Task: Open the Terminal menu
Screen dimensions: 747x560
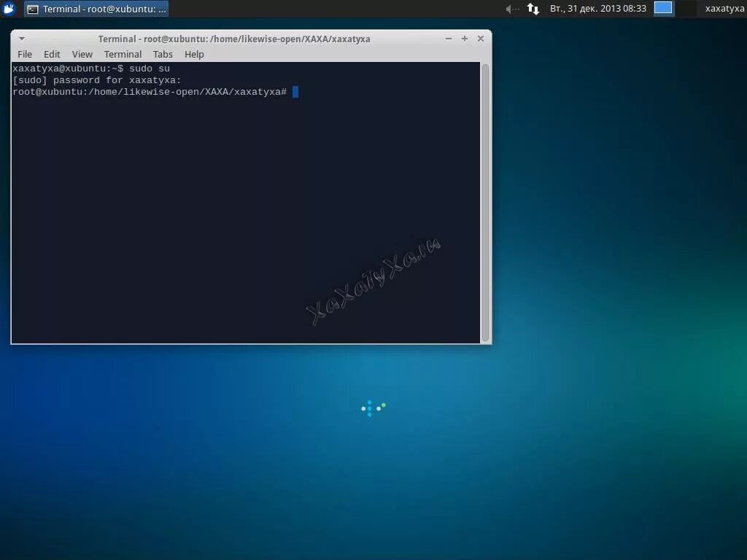Action: pyautogui.click(x=123, y=54)
